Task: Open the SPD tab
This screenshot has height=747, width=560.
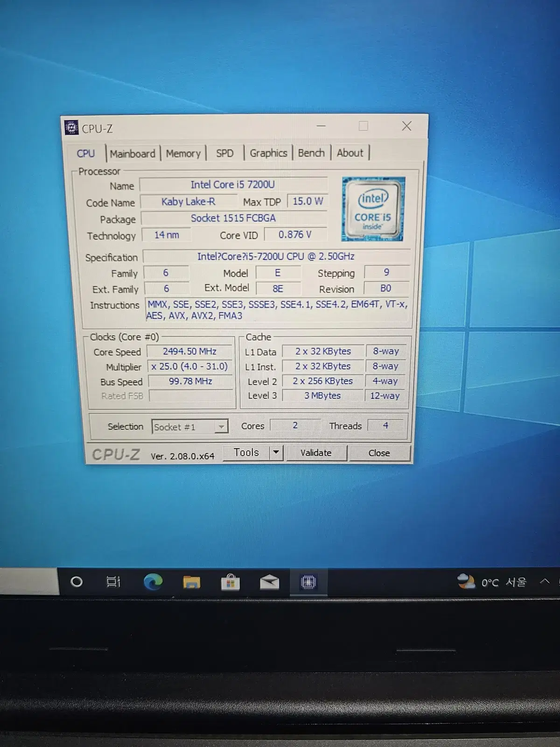Action: click(x=225, y=153)
